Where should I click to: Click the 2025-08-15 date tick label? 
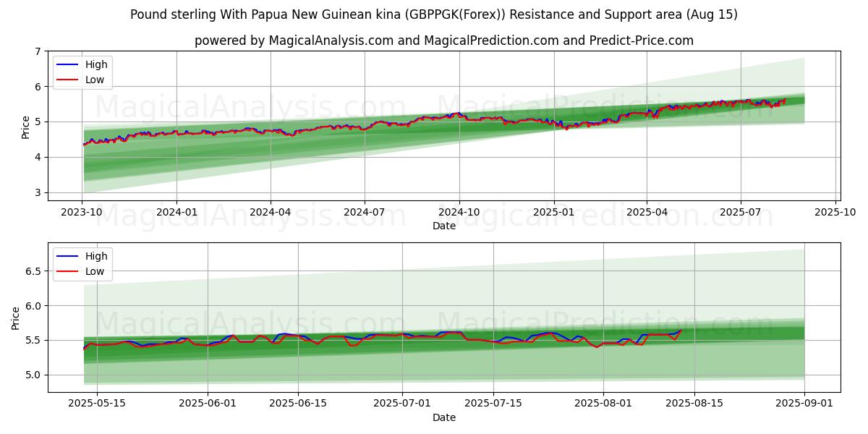[x=694, y=404]
